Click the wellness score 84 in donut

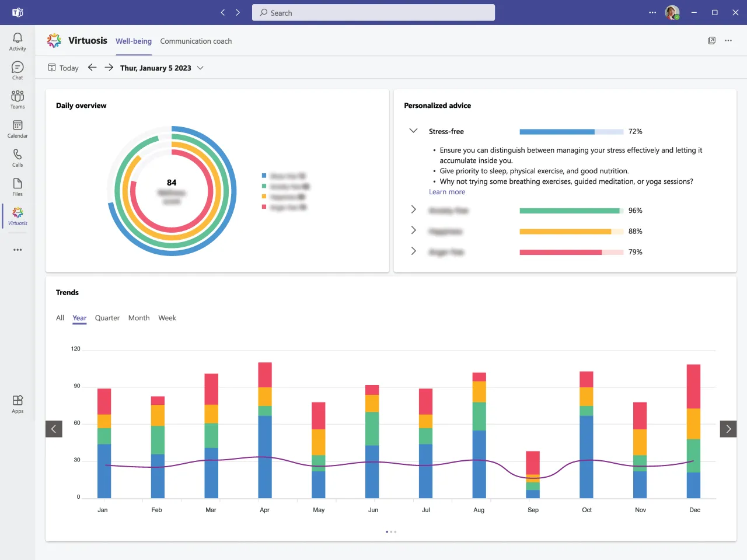(172, 183)
